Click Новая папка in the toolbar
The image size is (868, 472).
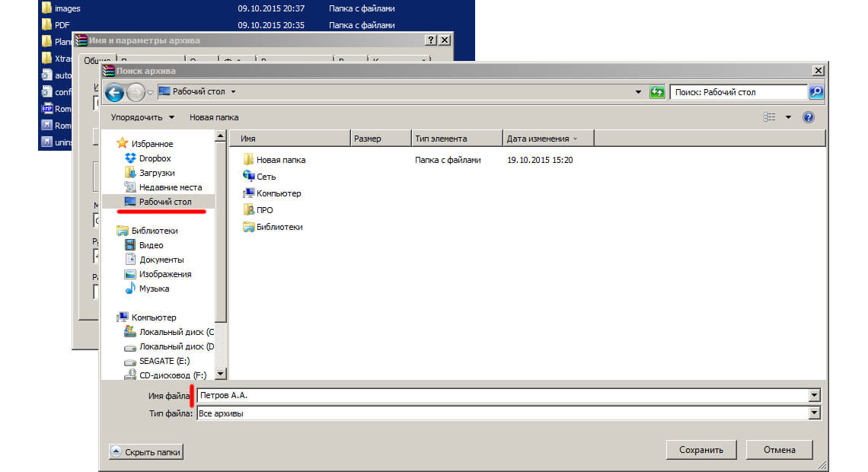214,117
